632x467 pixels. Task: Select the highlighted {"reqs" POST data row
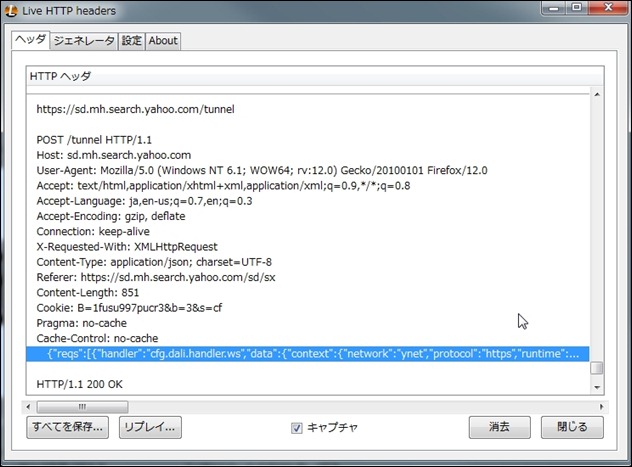click(308, 354)
